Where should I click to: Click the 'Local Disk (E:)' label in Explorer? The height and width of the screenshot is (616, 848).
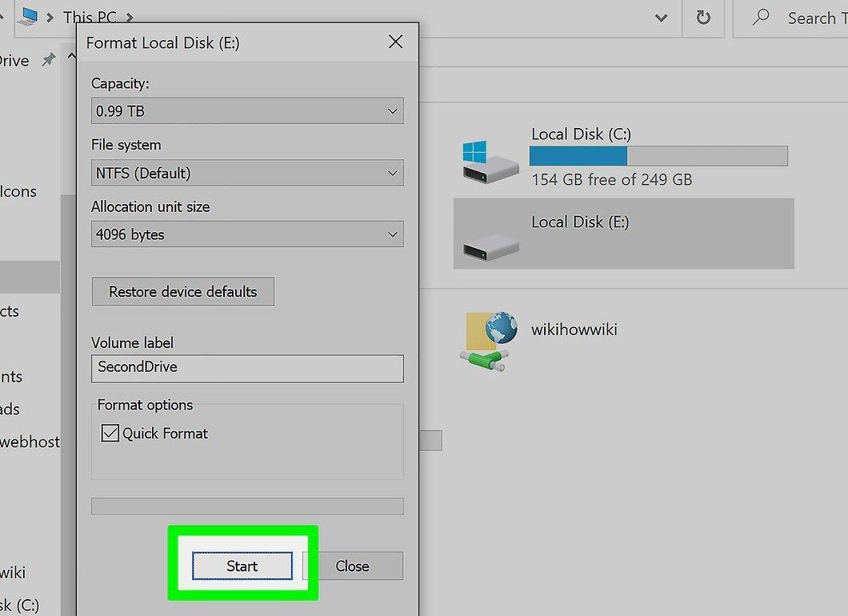[x=580, y=222]
